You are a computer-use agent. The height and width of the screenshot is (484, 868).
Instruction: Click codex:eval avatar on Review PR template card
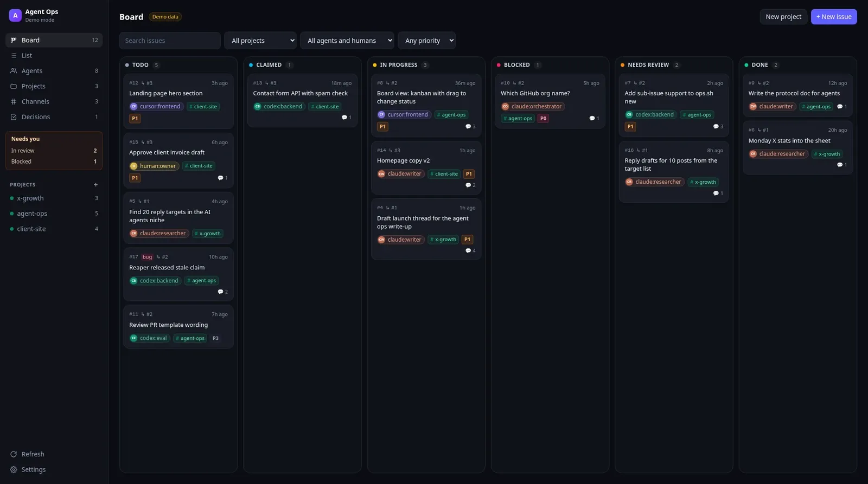pyautogui.click(x=134, y=338)
